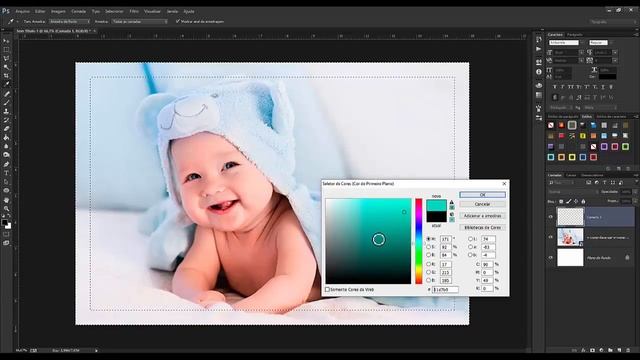Click the vertical hue slider strip
Image resolution: width=640 pixels, height=360 pixels.
pyautogui.click(x=419, y=241)
